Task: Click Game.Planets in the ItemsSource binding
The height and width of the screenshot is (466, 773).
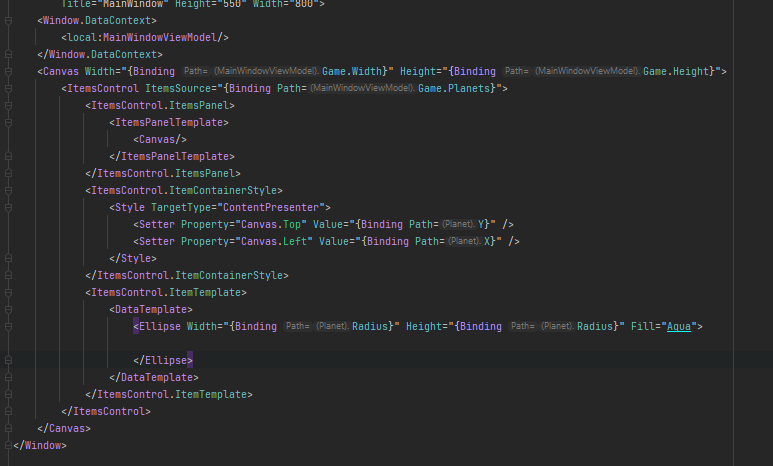Action: click(454, 89)
